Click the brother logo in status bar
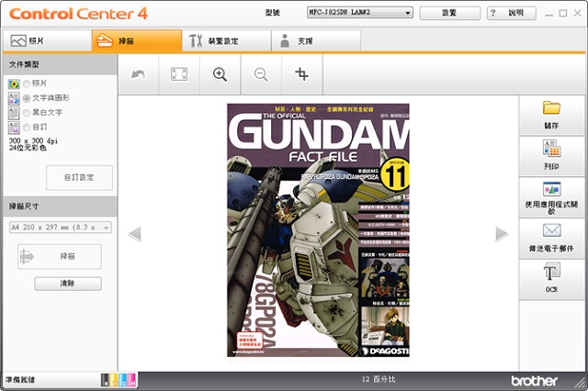Image resolution: width=588 pixels, height=391 pixels. [x=535, y=381]
